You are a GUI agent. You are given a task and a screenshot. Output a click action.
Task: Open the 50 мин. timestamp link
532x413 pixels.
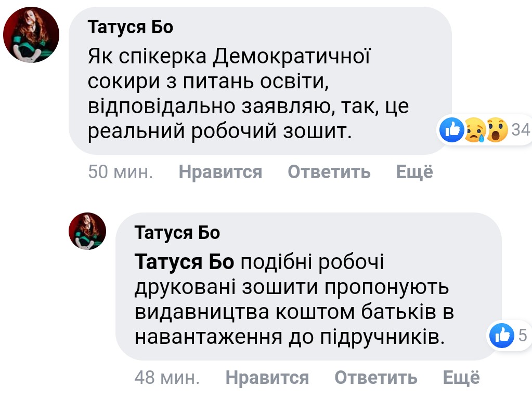tap(120, 171)
